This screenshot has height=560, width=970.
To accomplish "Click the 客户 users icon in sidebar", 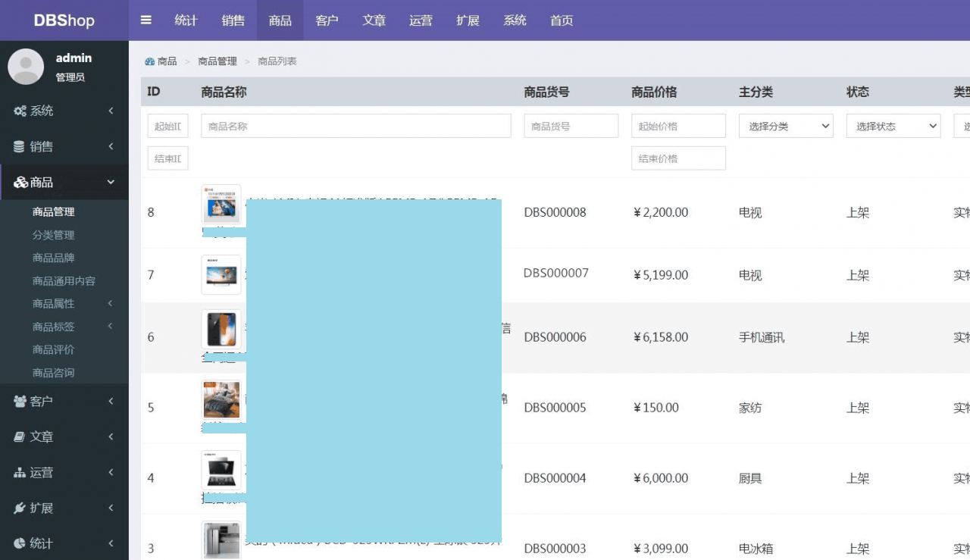I will (20, 401).
